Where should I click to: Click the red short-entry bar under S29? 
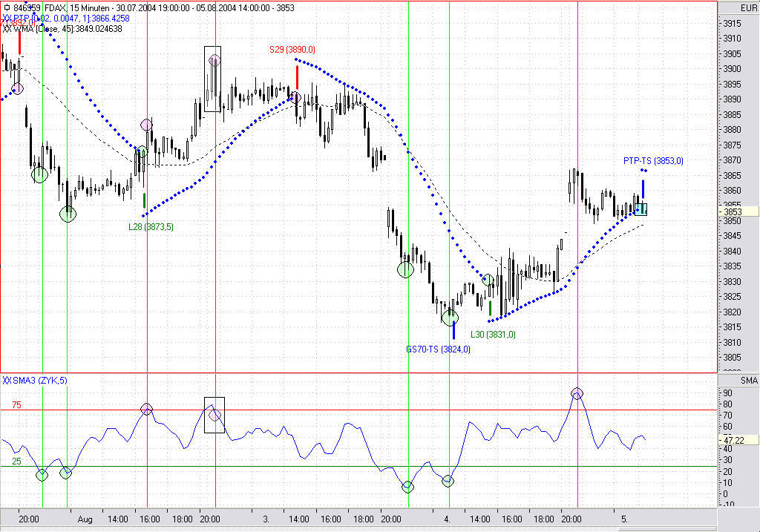pyautogui.click(x=297, y=77)
